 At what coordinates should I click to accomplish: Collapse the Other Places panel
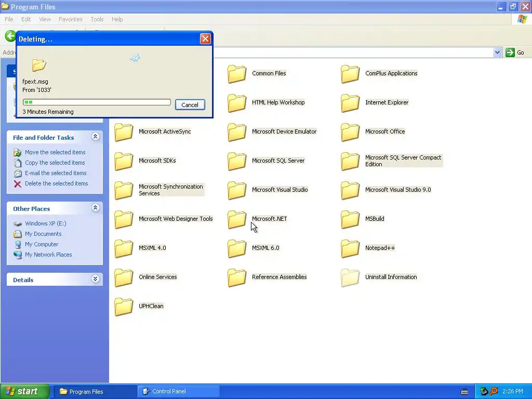tap(96, 208)
